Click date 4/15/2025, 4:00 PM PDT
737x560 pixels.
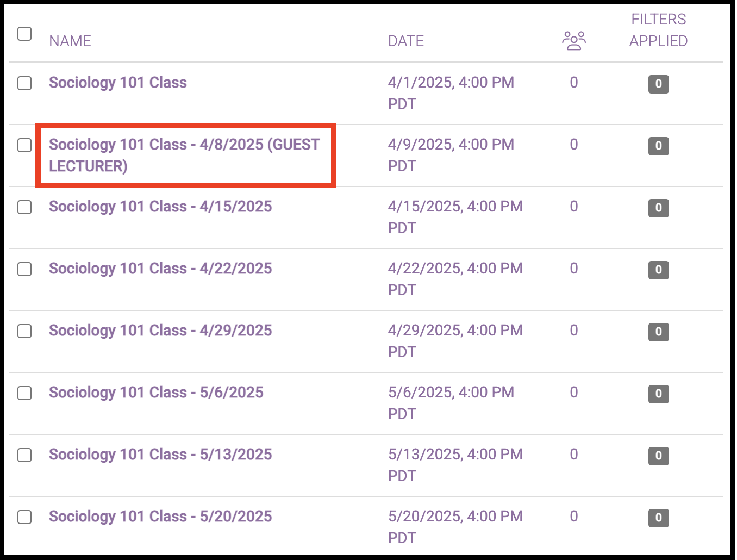(x=455, y=217)
